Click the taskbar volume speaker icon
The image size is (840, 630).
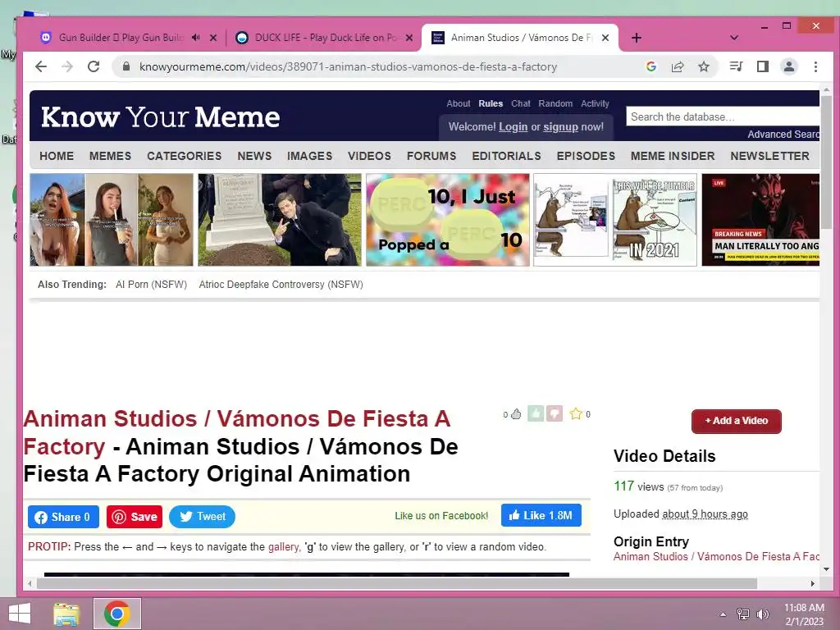(x=762, y=614)
